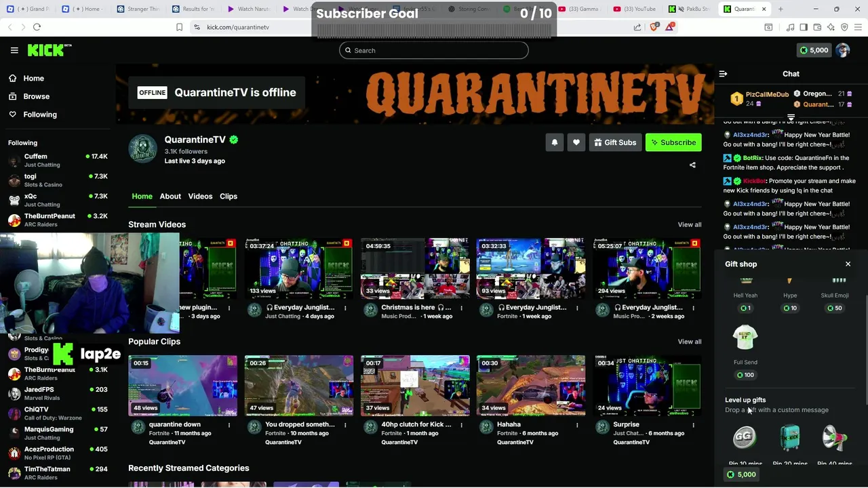Choose the suitcase level up gift
Viewport: 868px width, 488px height.
790,438
